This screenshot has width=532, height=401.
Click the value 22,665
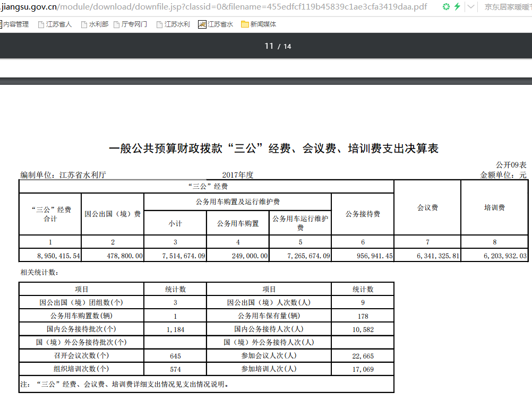click(x=363, y=356)
